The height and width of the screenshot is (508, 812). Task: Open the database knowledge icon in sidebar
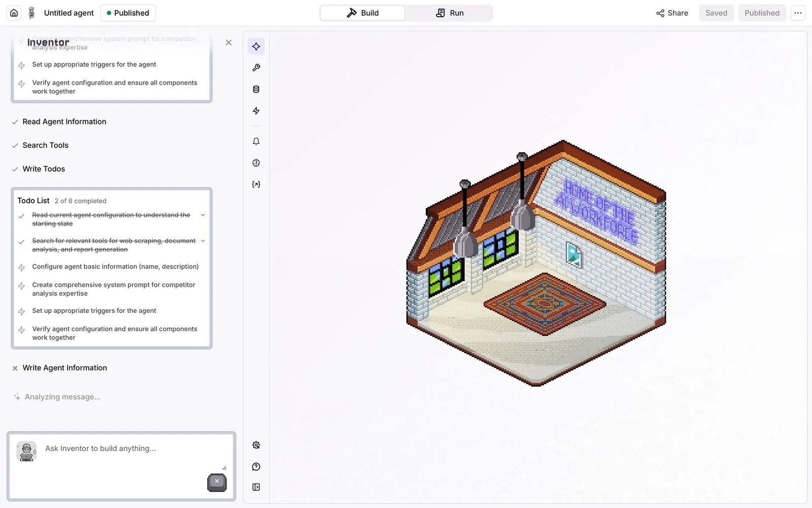(256, 89)
